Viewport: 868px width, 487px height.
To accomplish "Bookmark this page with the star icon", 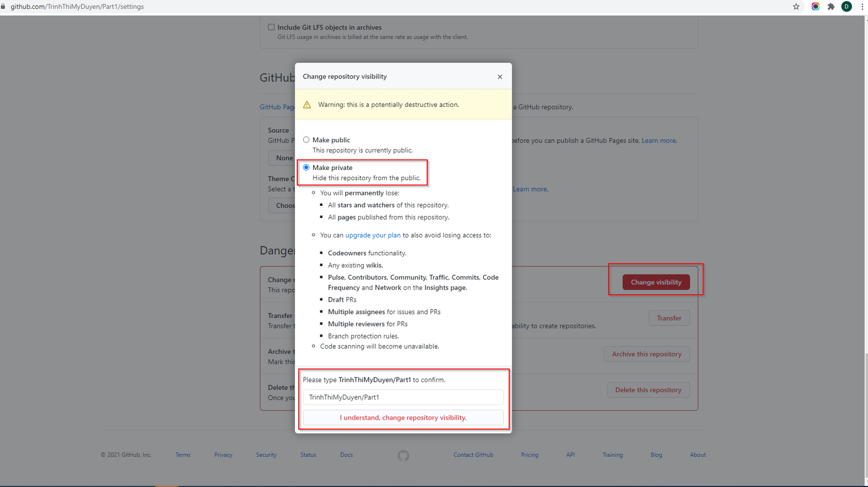I will [796, 7].
